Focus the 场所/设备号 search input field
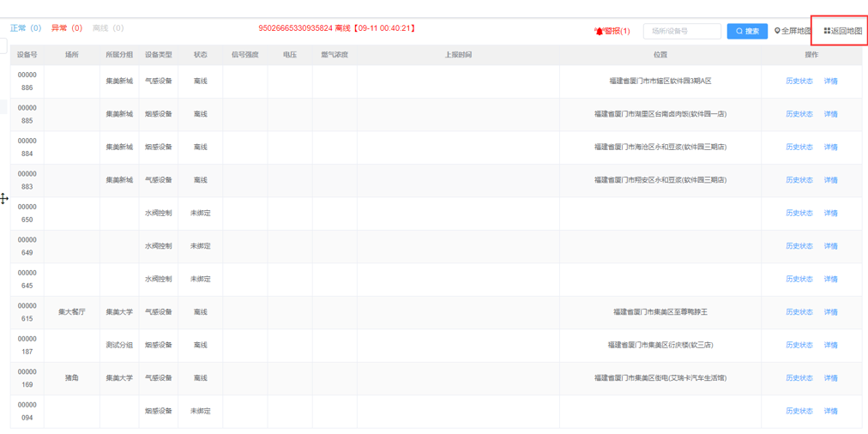The image size is (868, 434). [682, 31]
